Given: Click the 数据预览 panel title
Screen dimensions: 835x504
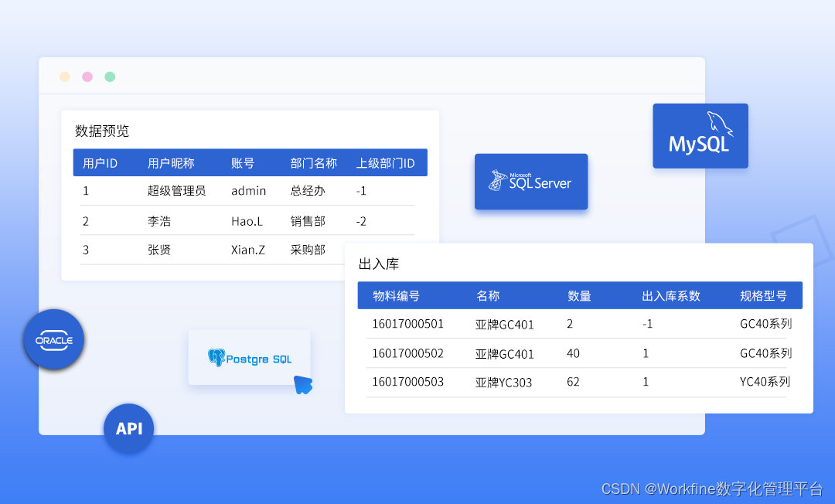Looking at the screenshot, I should pyautogui.click(x=102, y=131).
